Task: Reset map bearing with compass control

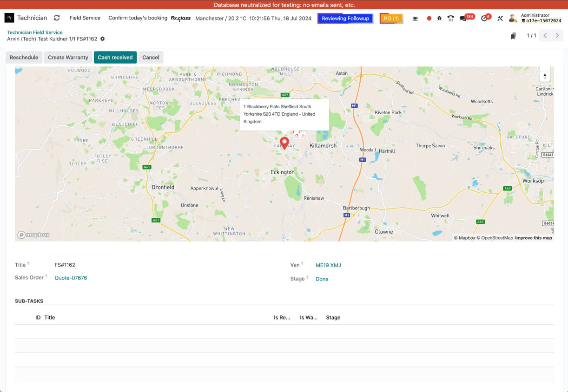Action: (545, 76)
